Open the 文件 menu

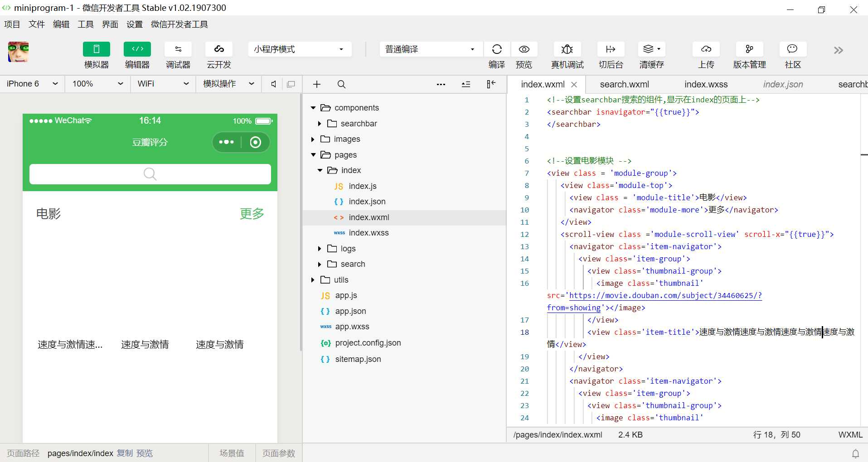click(37, 24)
